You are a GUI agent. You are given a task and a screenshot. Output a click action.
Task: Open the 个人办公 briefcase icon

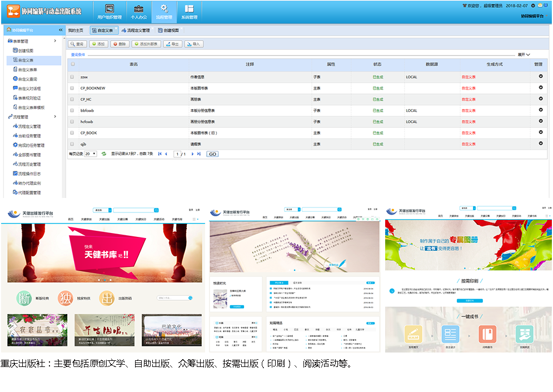pyautogui.click(x=138, y=9)
